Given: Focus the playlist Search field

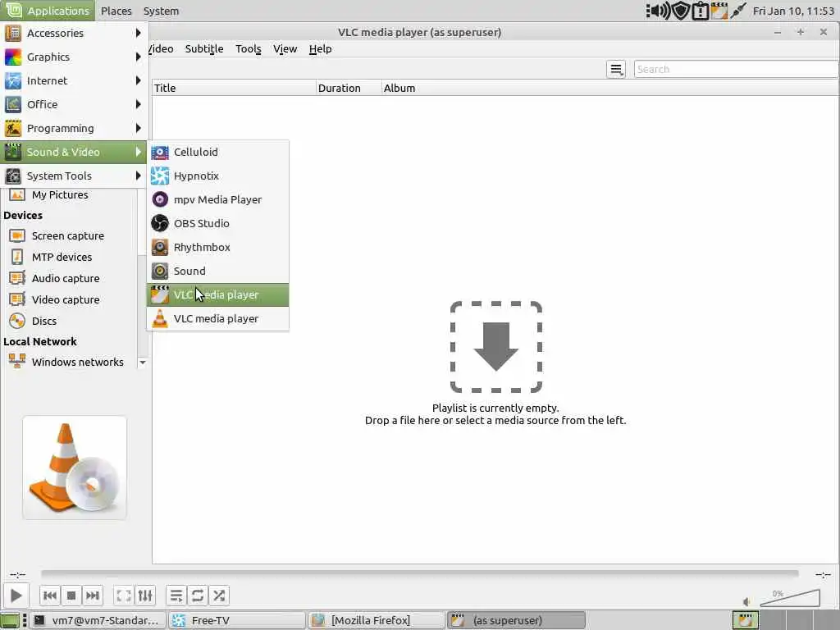Looking at the screenshot, I should (x=736, y=69).
